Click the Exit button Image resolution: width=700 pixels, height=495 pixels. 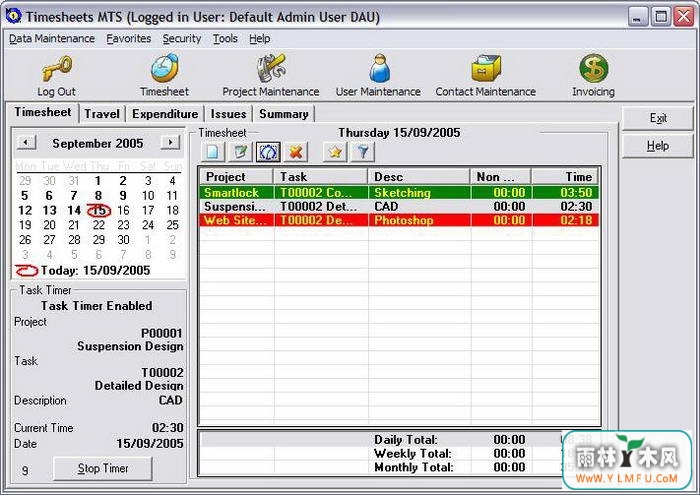[x=658, y=118]
